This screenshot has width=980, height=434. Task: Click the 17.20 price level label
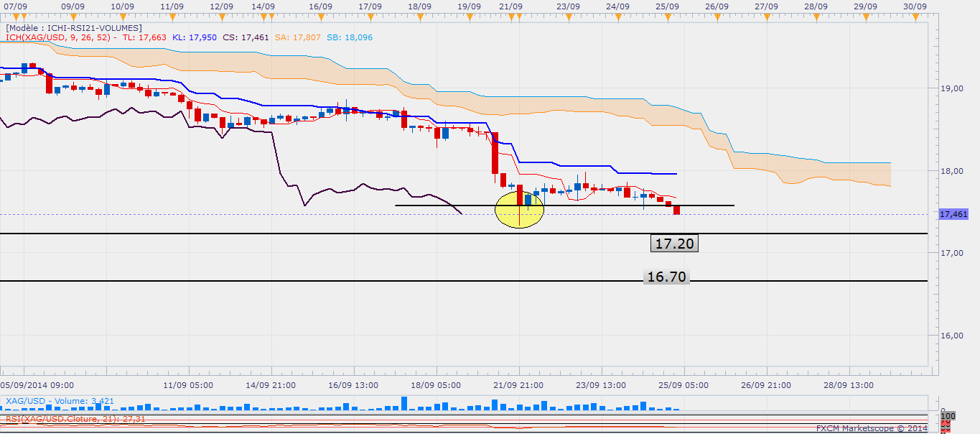(674, 244)
